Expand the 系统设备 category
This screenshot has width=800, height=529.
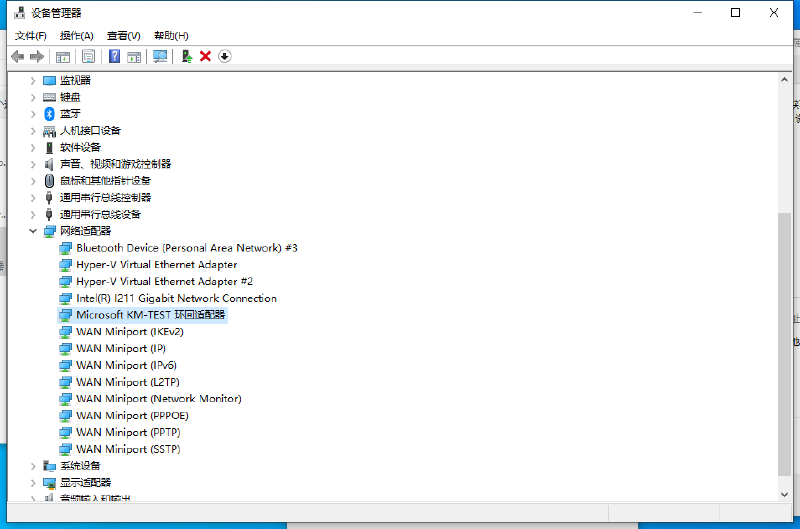click(33, 466)
